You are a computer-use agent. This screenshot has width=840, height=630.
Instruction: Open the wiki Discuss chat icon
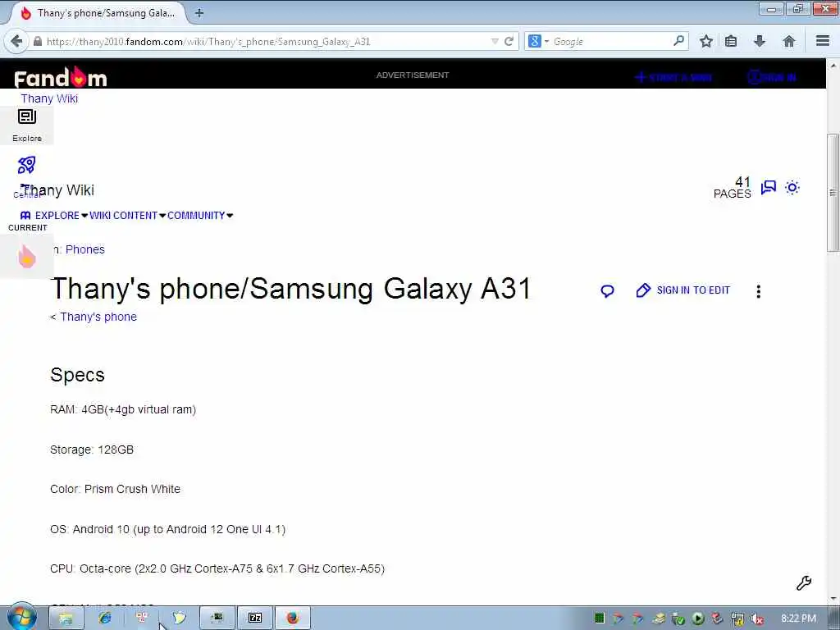point(768,187)
